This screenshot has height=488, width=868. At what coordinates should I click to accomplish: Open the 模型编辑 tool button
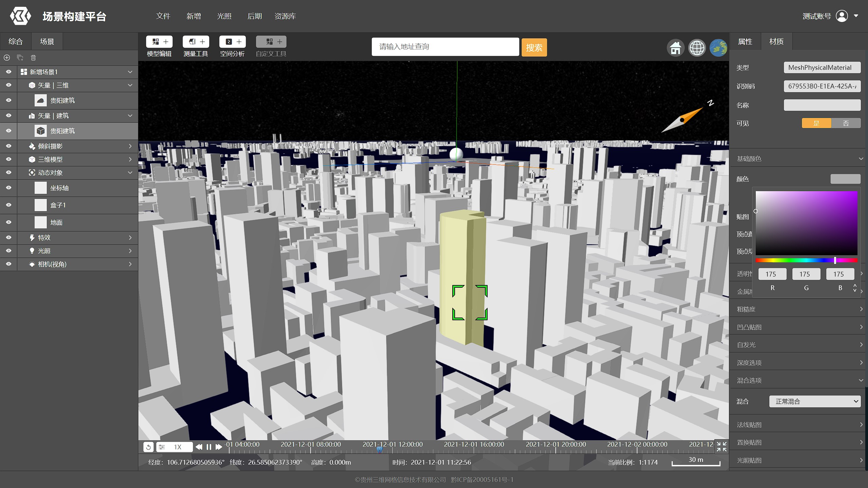159,42
